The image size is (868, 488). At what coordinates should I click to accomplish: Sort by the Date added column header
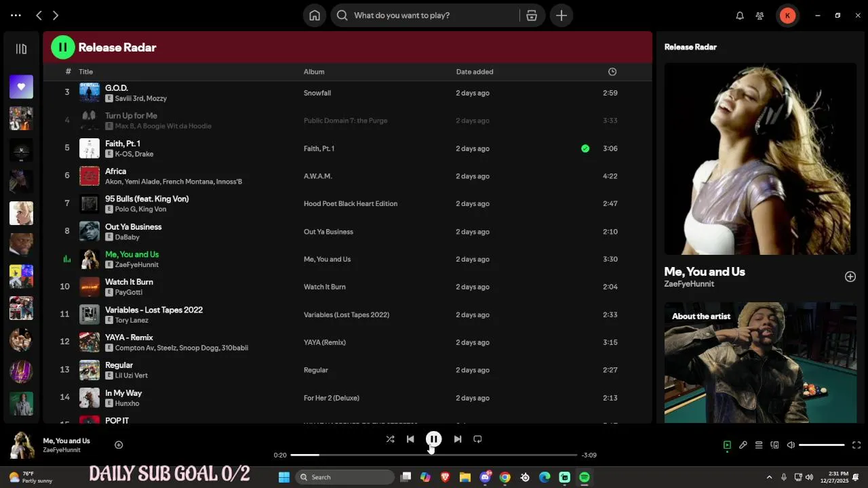[475, 72]
